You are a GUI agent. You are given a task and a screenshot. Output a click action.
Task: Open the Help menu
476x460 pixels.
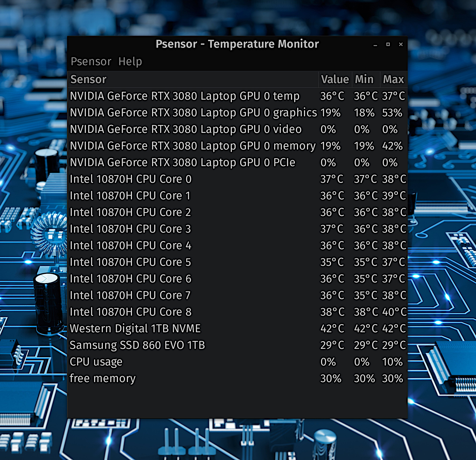(130, 62)
